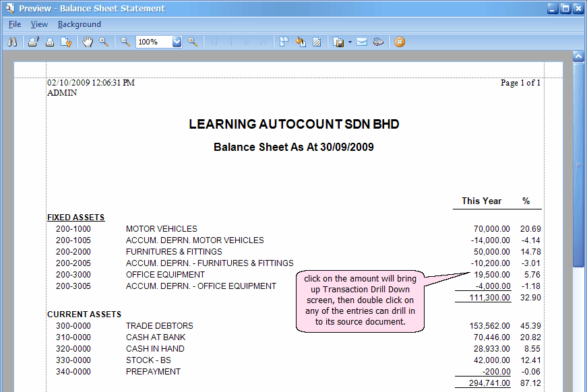Click the 42,000.00 Stock amount
Screen dimensions: 587x392
click(x=491, y=360)
